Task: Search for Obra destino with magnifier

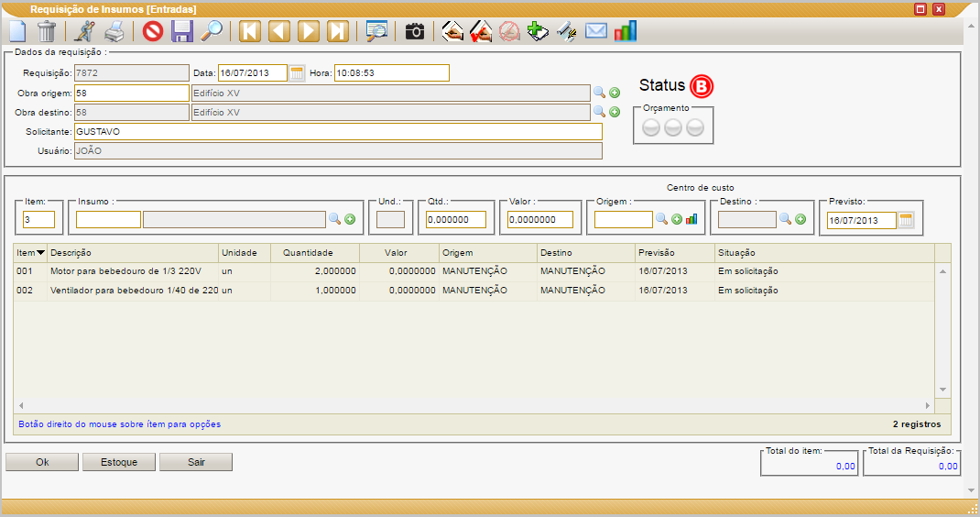Action: [x=599, y=112]
